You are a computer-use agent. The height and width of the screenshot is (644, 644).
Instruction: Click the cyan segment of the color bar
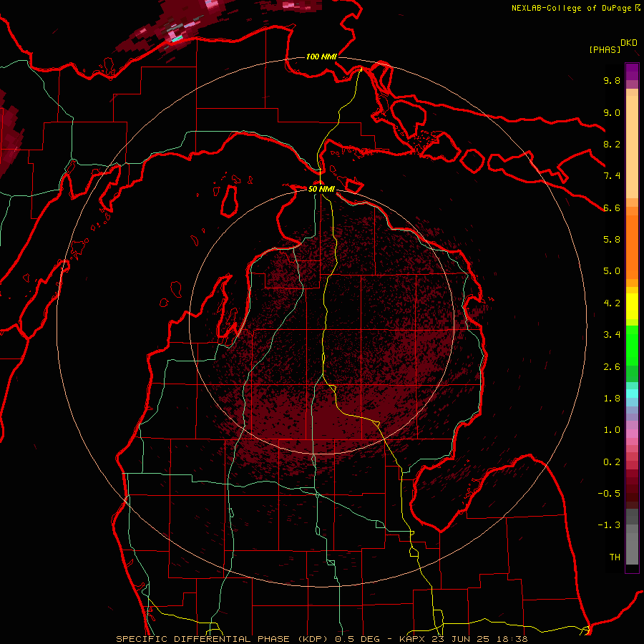coord(632,394)
